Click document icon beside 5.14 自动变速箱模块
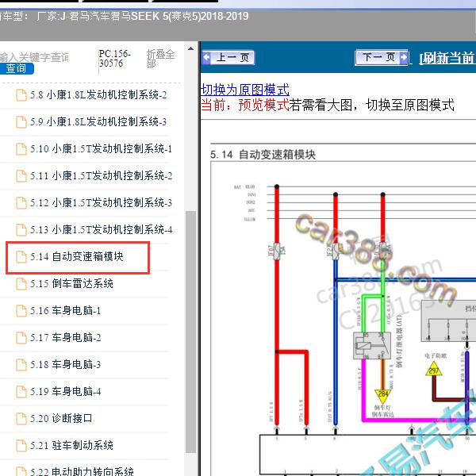The height and width of the screenshot is (476, 476). click(x=21, y=256)
